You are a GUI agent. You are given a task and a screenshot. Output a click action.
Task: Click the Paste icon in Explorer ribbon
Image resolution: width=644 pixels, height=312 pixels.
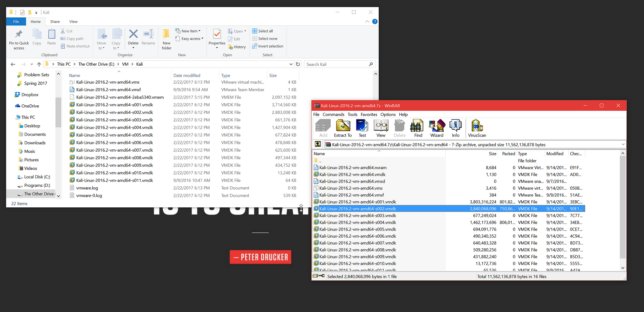pyautogui.click(x=52, y=37)
